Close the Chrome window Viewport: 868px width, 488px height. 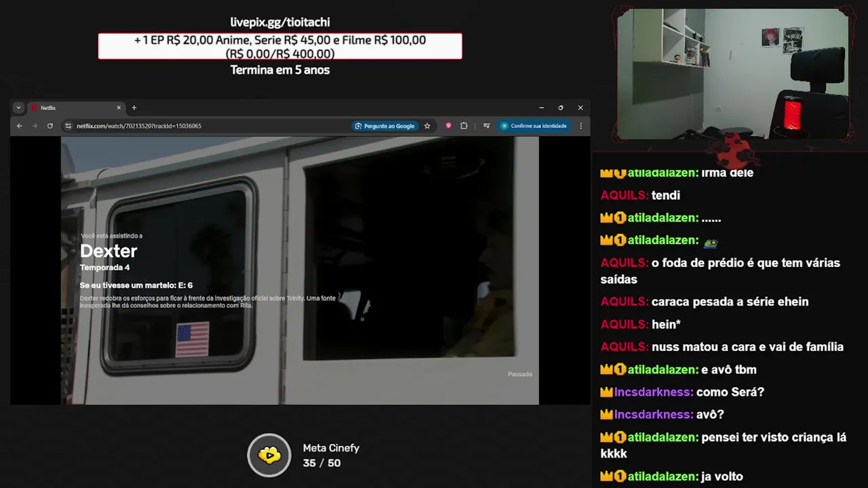coord(580,108)
